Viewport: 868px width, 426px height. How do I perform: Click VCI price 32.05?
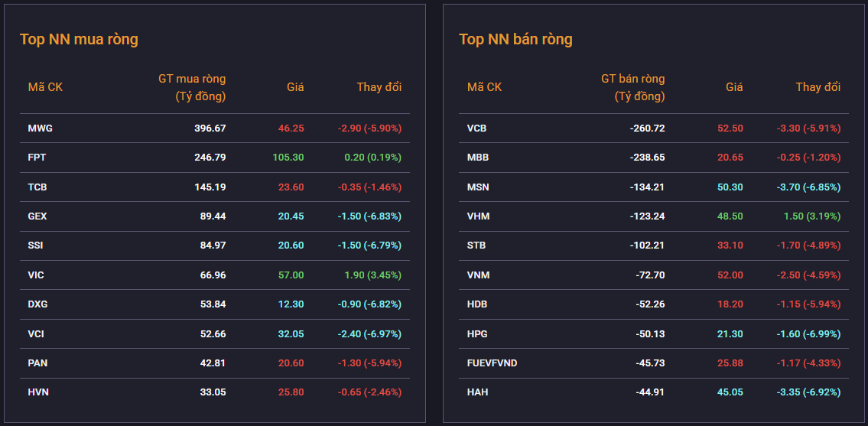[291, 333]
